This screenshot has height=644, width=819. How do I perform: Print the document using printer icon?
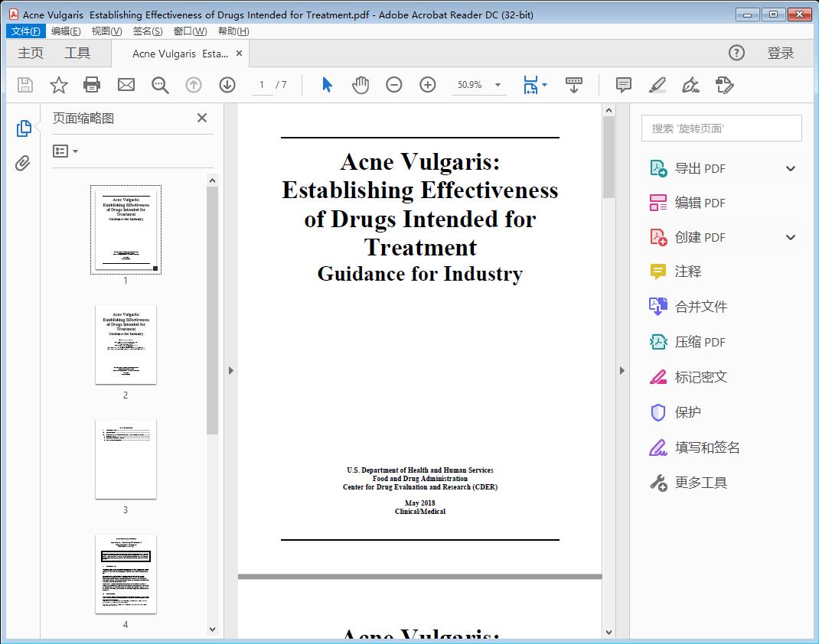(92, 84)
